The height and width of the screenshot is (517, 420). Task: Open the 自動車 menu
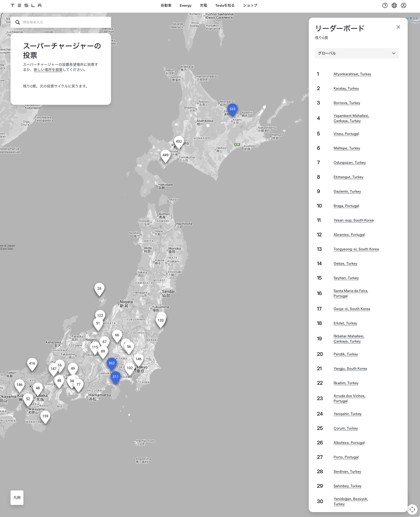pos(166,5)
